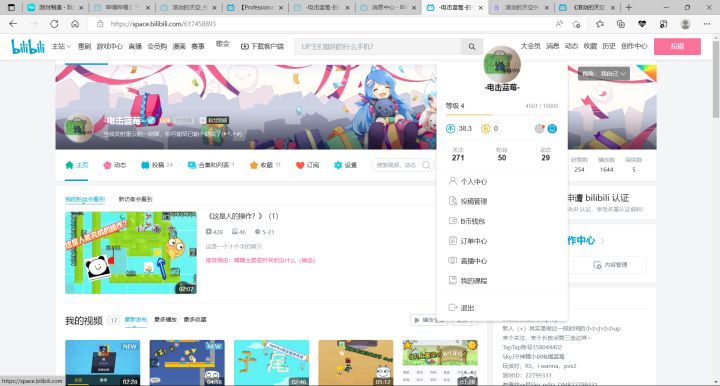This screenshot has height=386, width=720.
Task: Focus the bilibili header search box
Action: point(378,46)
